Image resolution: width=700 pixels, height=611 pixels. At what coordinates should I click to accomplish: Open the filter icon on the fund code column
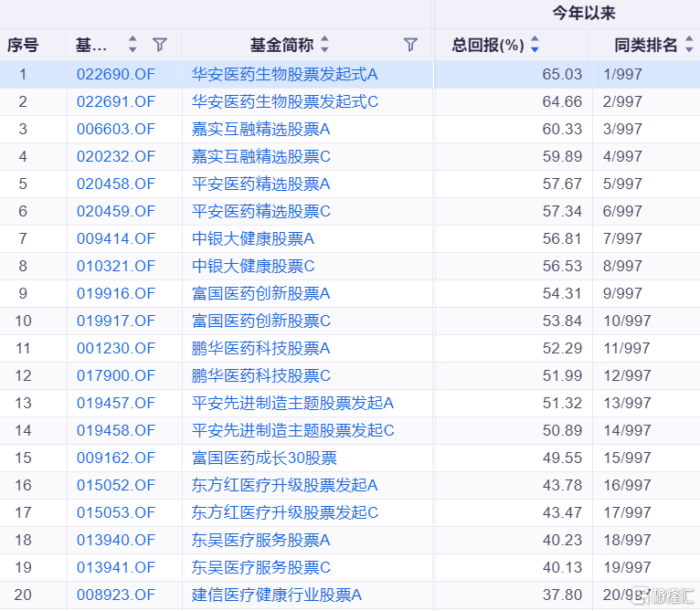(159, 45)
